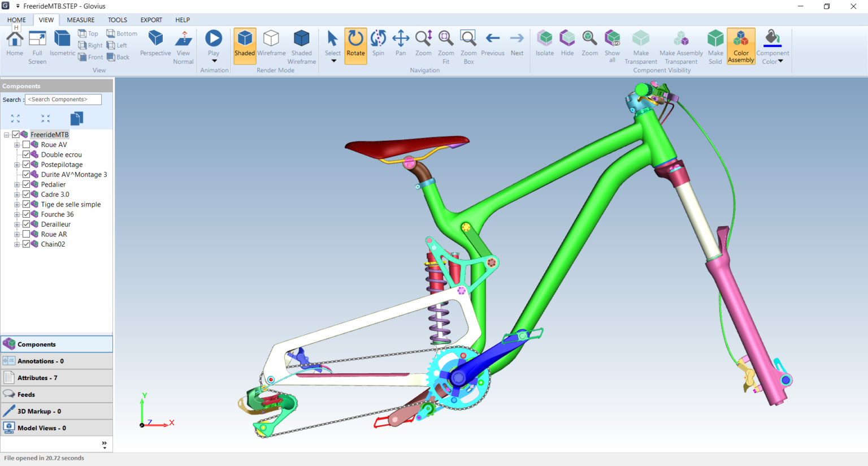Open the Component Color dropdown arrow
This screenshot has height=466, width=868.
pos(781,62)
